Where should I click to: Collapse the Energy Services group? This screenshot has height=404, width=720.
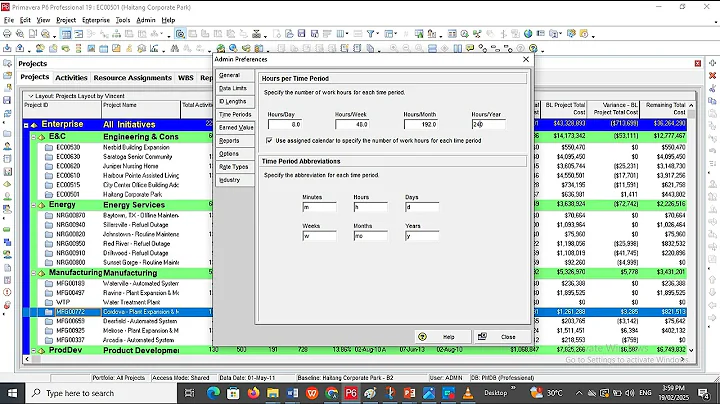tap(34, 205)
